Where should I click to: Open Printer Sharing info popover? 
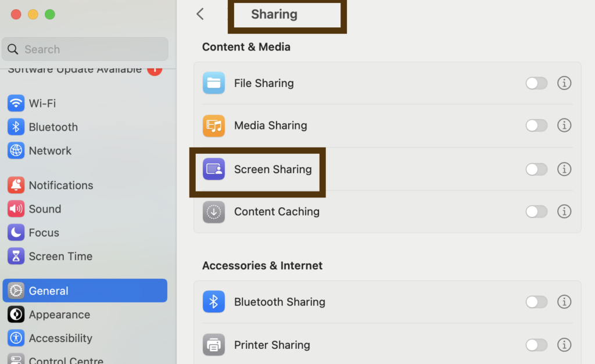pos(564,345)
